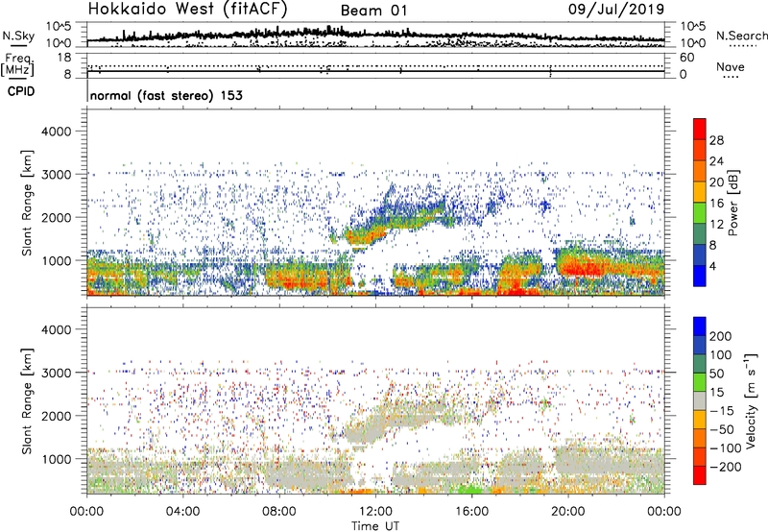Click Velocity color bar segment between 15 and 50
This screenshot has width=768, height=532.
(700, 382)
